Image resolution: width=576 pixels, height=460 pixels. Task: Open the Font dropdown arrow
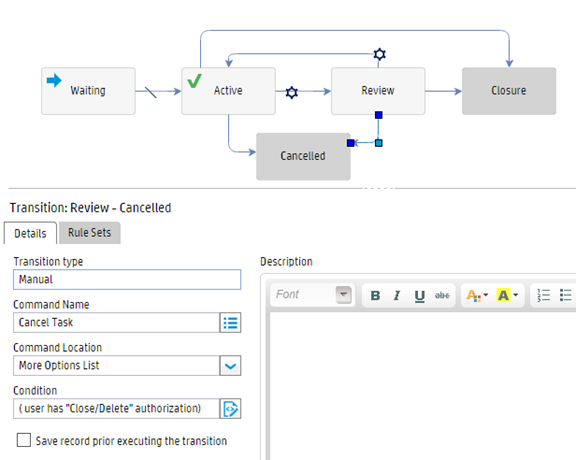tap(343, 295)
